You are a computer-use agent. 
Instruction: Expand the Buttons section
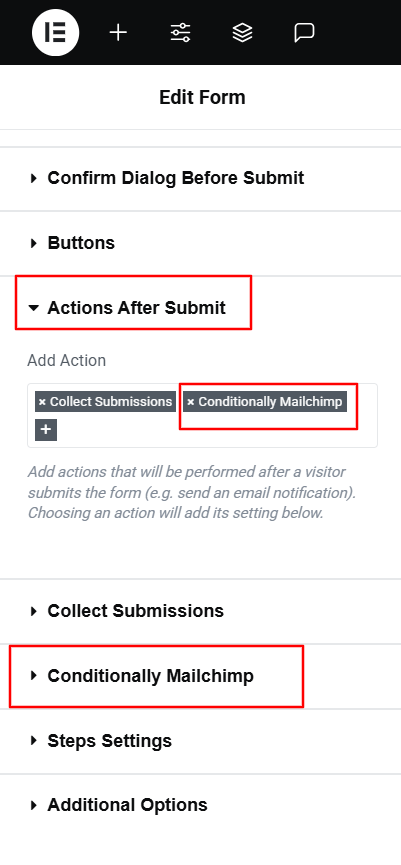(200, 243)
